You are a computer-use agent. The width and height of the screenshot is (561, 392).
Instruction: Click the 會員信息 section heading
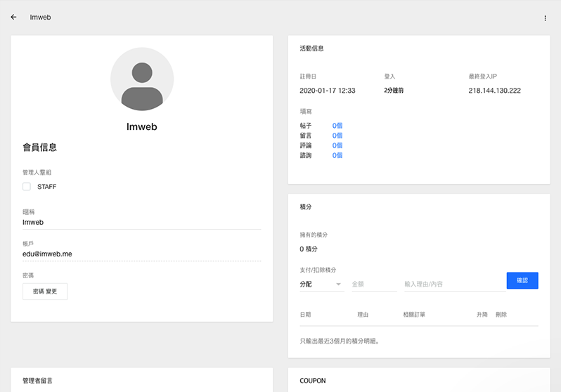[x=39, y=147]
